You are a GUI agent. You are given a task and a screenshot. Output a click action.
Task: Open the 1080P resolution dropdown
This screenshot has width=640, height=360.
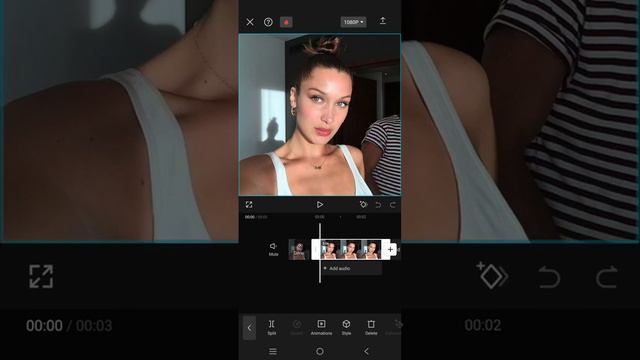coord(353,22)
